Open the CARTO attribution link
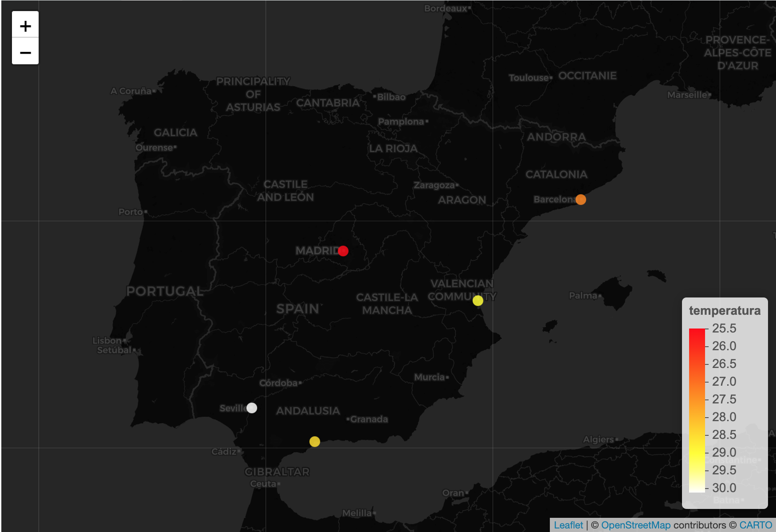This screenshot has width=776, height=532. (x=755, y=524)
